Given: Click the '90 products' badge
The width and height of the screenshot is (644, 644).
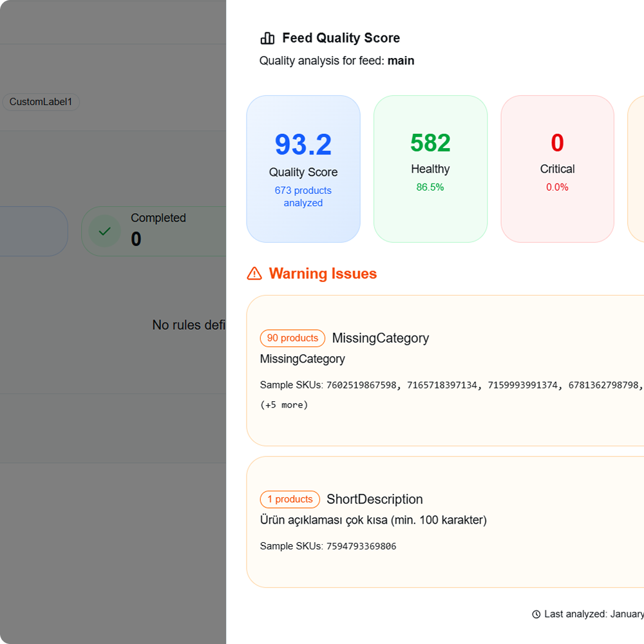Looking at the screenshot, I should click(292, 338).
